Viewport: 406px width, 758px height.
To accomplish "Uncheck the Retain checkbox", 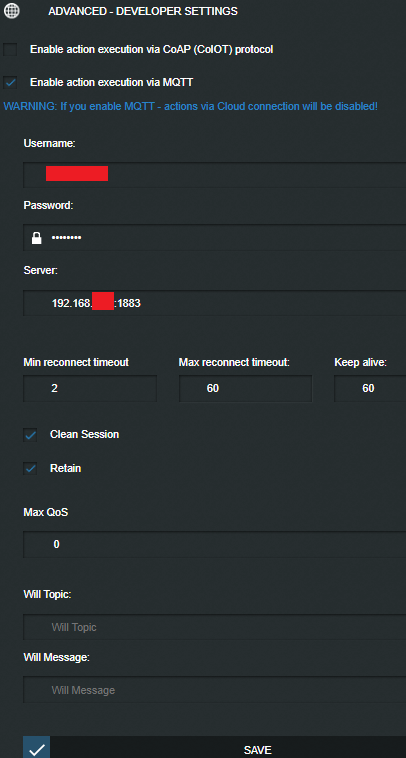I will pos(30,469).
